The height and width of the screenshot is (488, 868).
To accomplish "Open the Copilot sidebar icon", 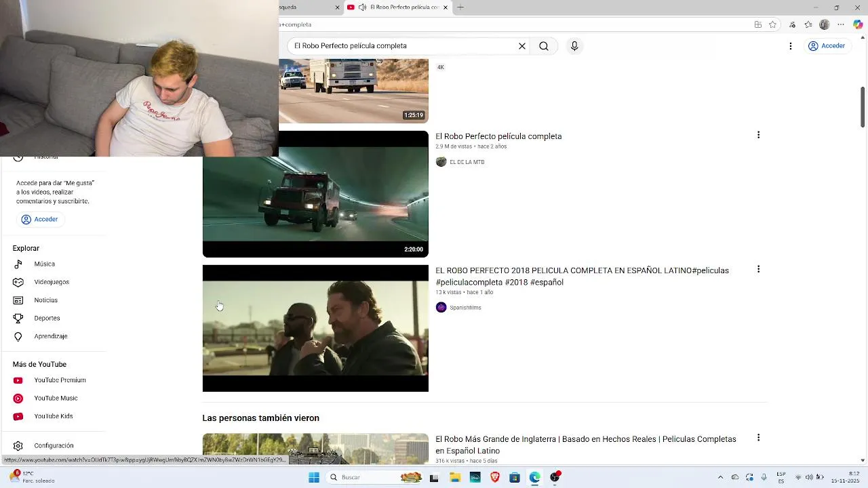I will click(x=858, y=24).
